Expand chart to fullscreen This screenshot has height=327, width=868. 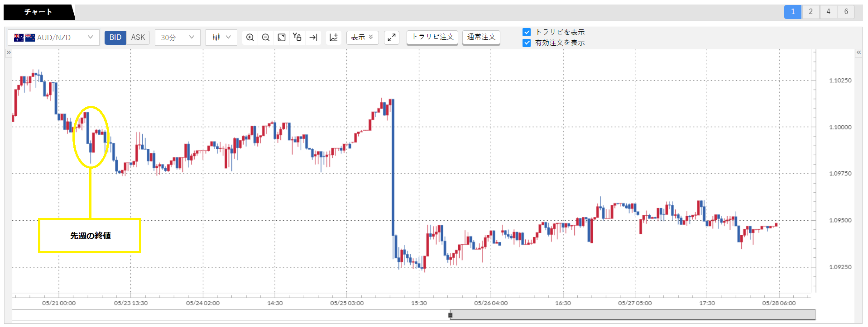click(392, 38)
